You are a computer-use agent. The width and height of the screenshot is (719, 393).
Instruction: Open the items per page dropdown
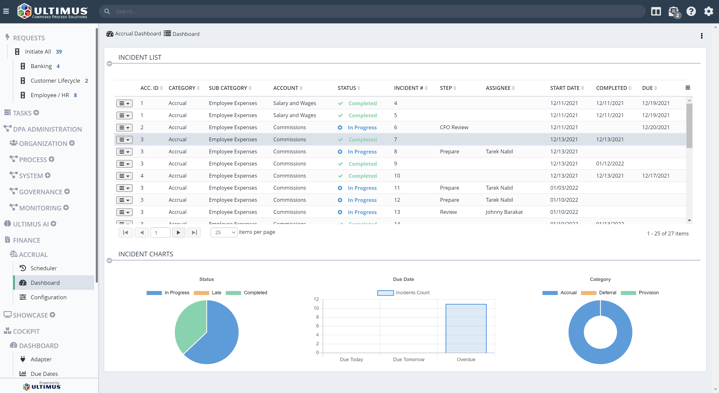(223, 232)
